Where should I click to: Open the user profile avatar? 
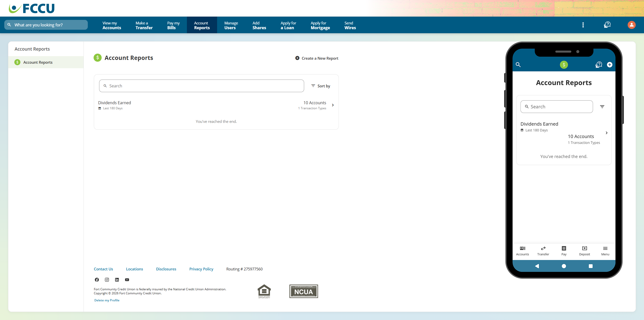tap(631, 25)
